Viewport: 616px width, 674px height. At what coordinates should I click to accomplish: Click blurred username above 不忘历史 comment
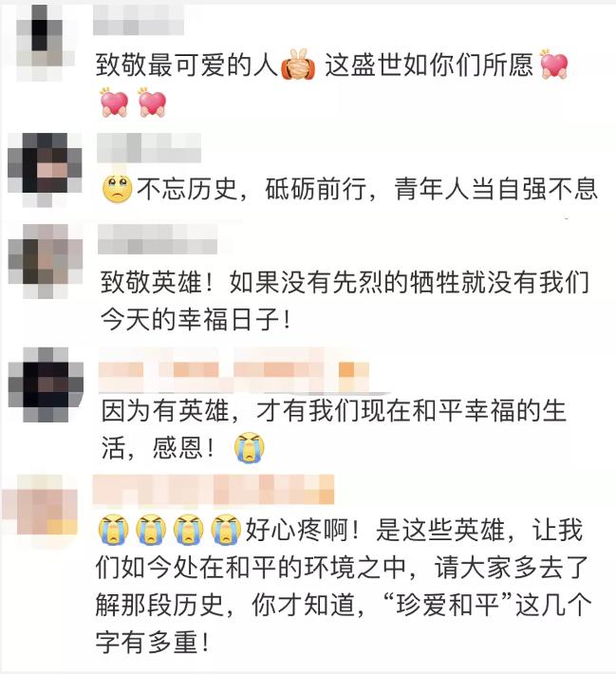point(149,148)
